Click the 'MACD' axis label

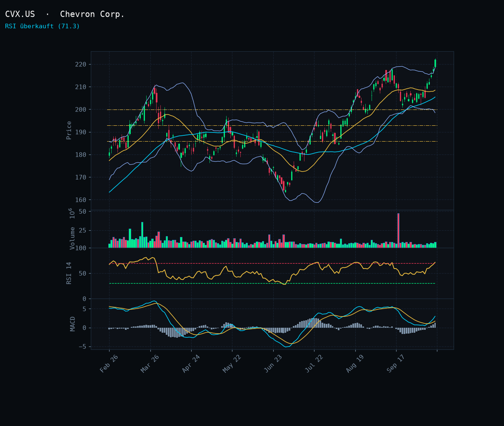point(72,324)
